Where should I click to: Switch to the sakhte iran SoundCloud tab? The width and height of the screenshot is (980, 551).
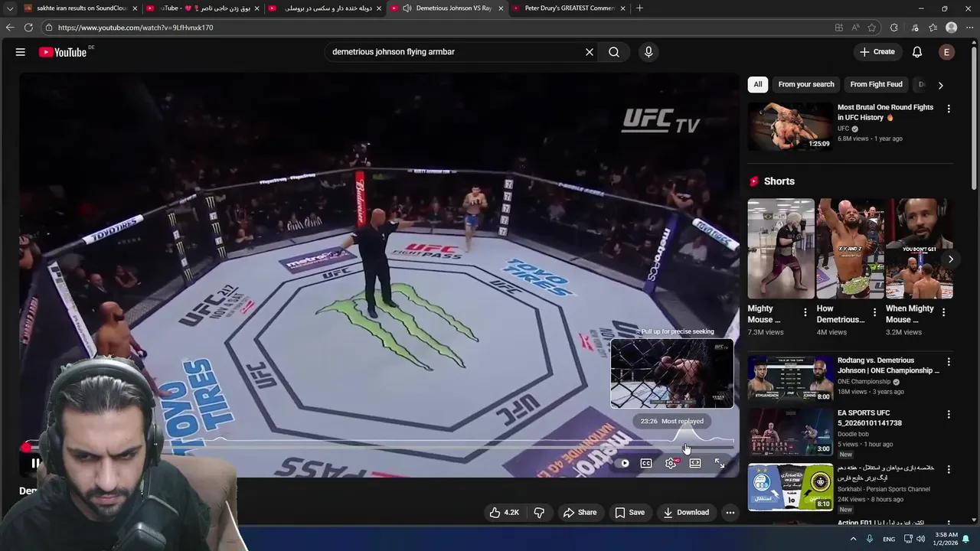click(x=80, y=8)
